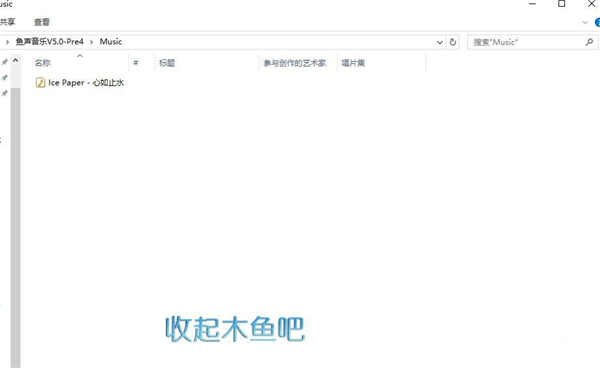Sort by the 参与创作的艺术家 column header
Viewport: 600px width, 368px height.
[x=295, y=63]
